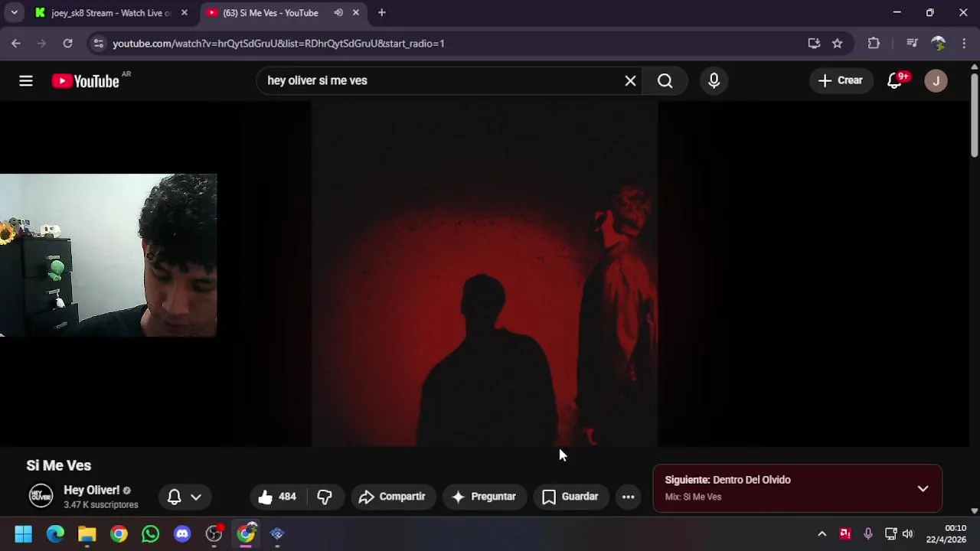Toggle the channel notification bell setting
Image resolution: width=980 pixels, height=551 pixels.
[x=184, y=497]
